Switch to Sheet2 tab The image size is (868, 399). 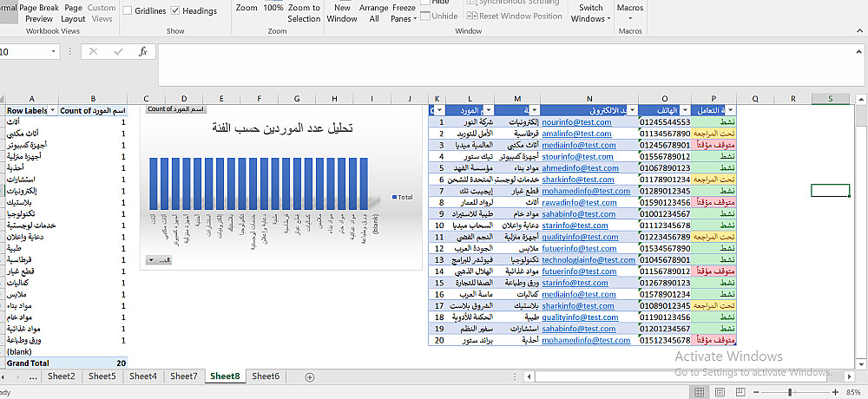pos(62,376)
